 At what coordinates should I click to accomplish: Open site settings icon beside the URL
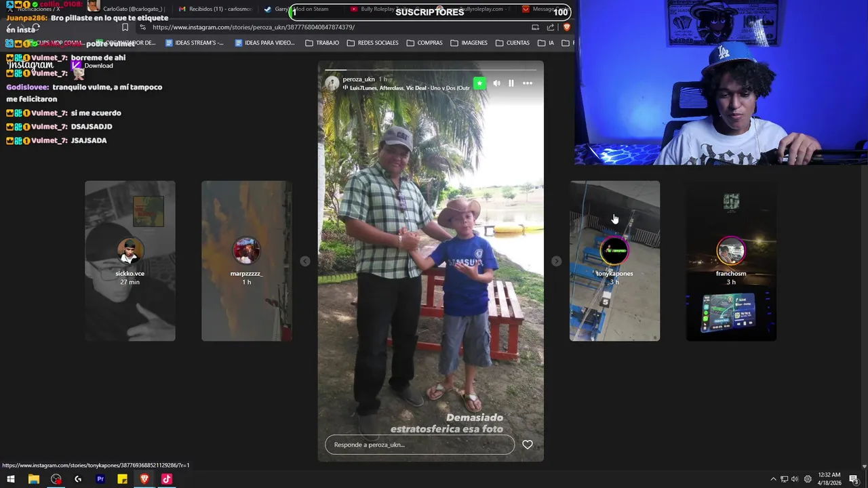[x=142, y=27]
